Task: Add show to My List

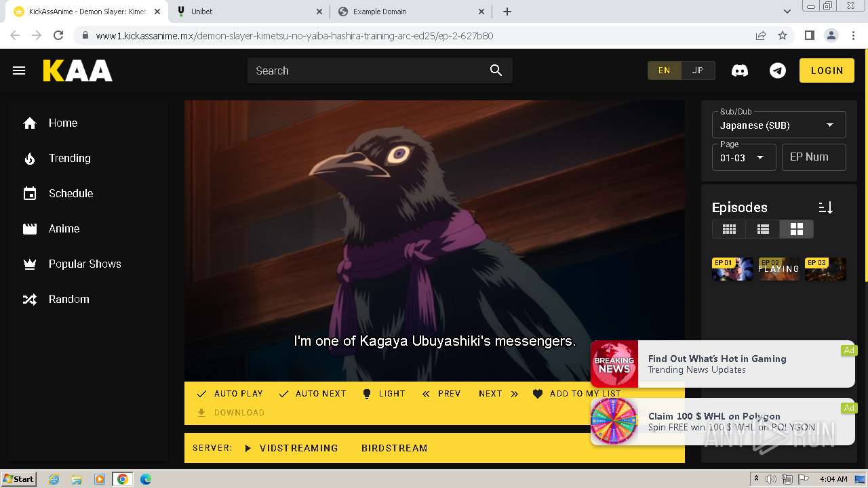Action: [x=576, y=394]
